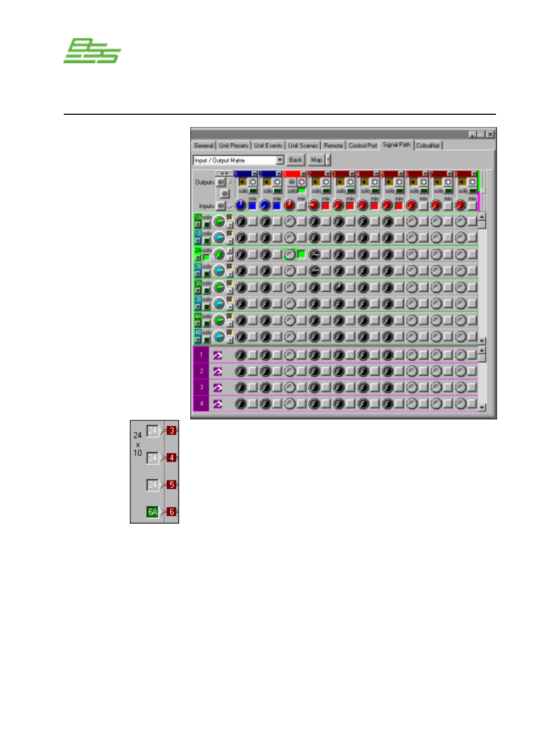Click the Back button
This screenshot has height=756, width=534.
[x=296, y=160]
